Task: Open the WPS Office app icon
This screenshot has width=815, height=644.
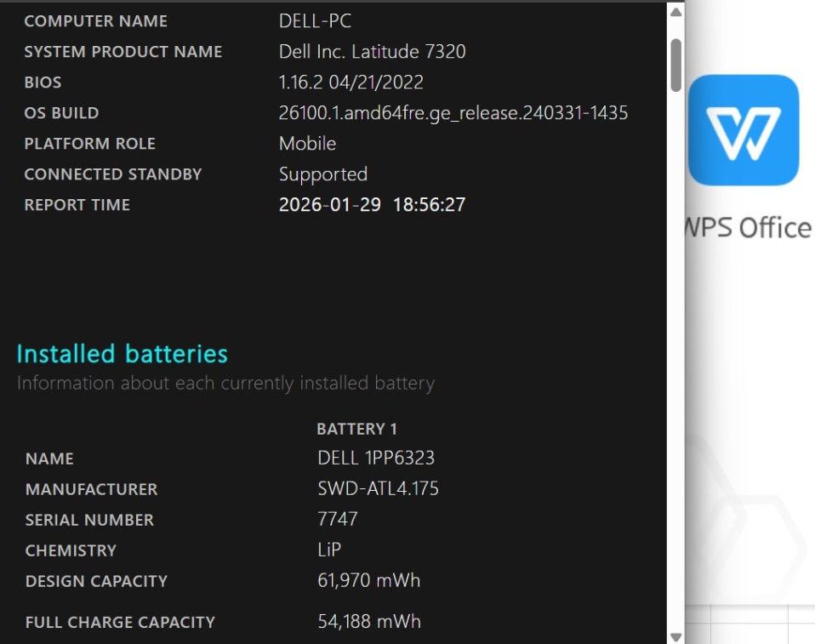Action: click(743, 130)
